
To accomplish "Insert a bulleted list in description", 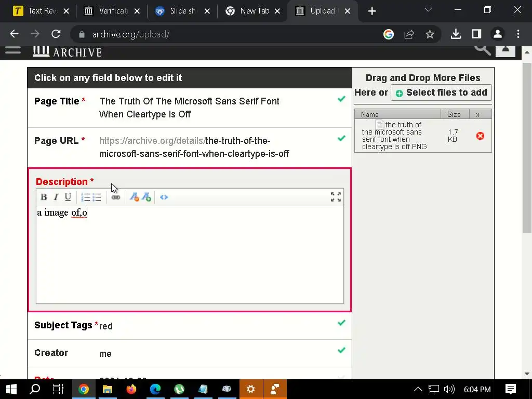I will click(97, 197).
